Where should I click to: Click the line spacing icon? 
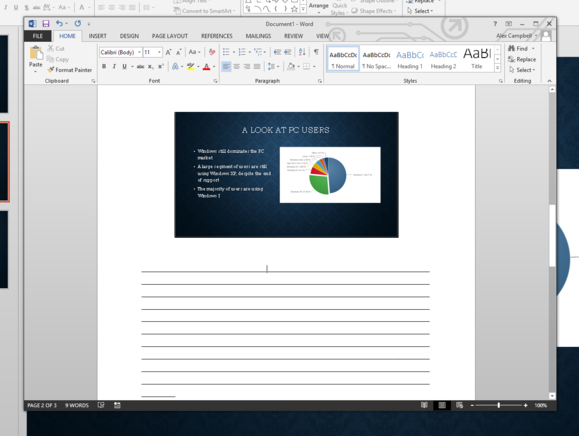click(x=271, y=66)
